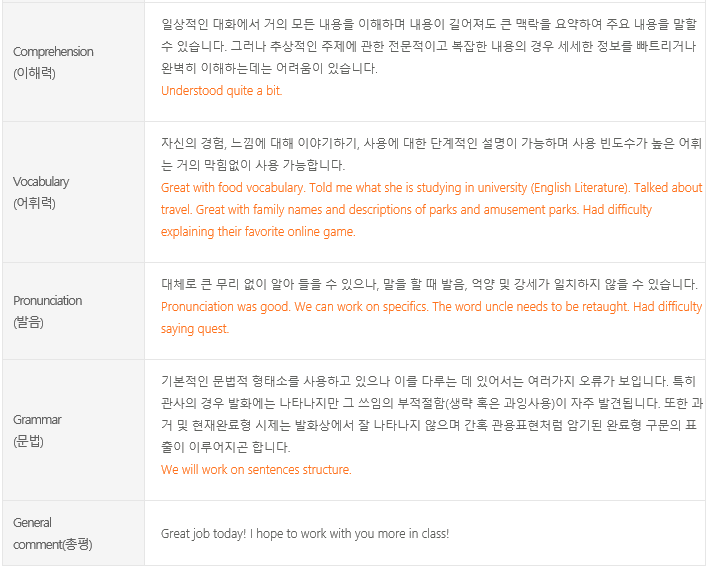The width and height of the screenshot is (709, 568).
Task: Click the 'saying quest.' orange text
Action: point(195,329)
